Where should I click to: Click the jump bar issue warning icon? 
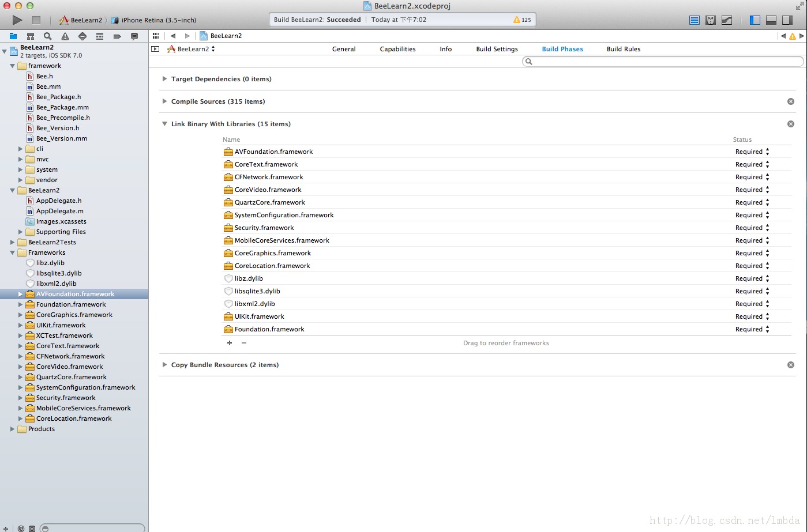pos(793,36)
